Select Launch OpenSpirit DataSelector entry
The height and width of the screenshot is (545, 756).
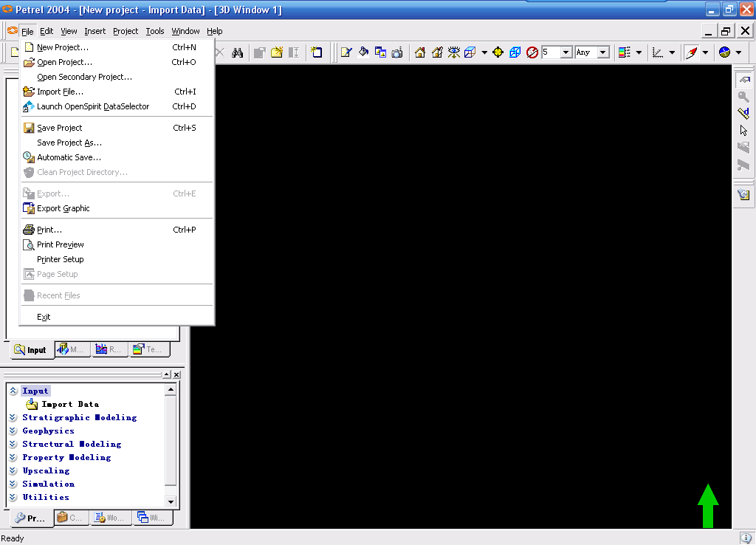117,106
